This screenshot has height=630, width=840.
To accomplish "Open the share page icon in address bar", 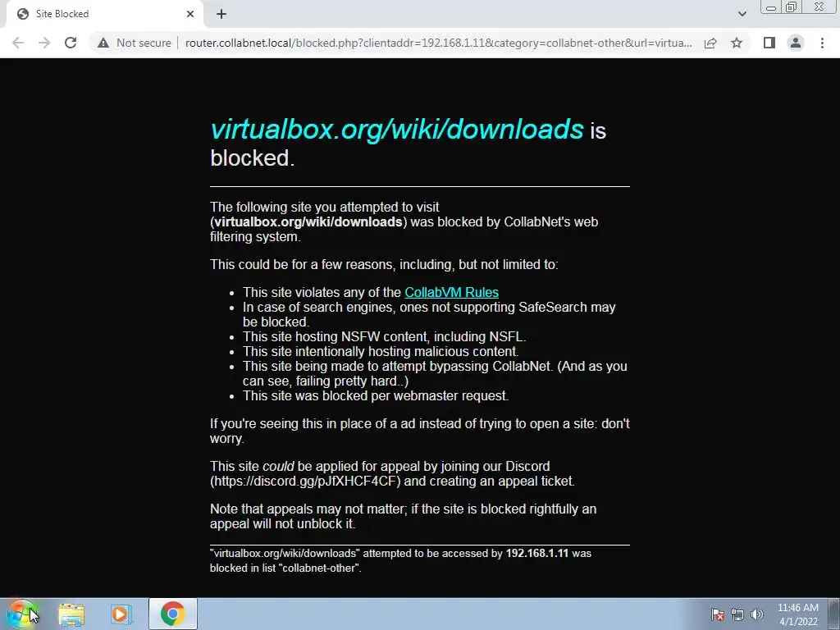I will [x=710, y=43].
